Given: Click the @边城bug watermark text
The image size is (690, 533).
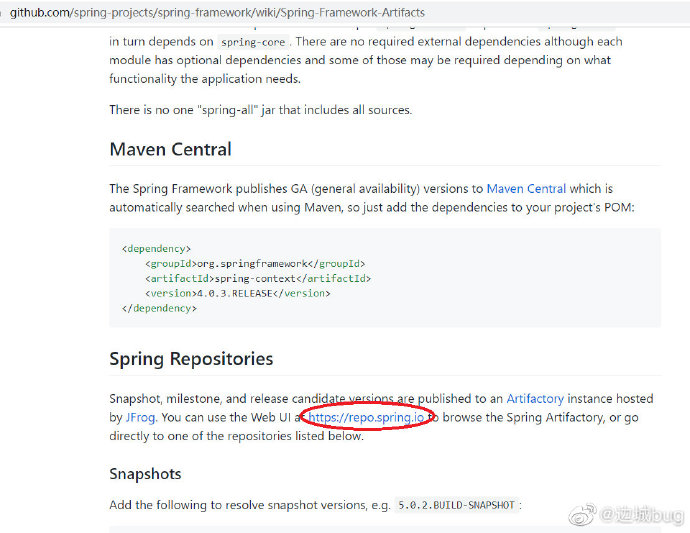Looking at the screenshot, I should point(642,515).
